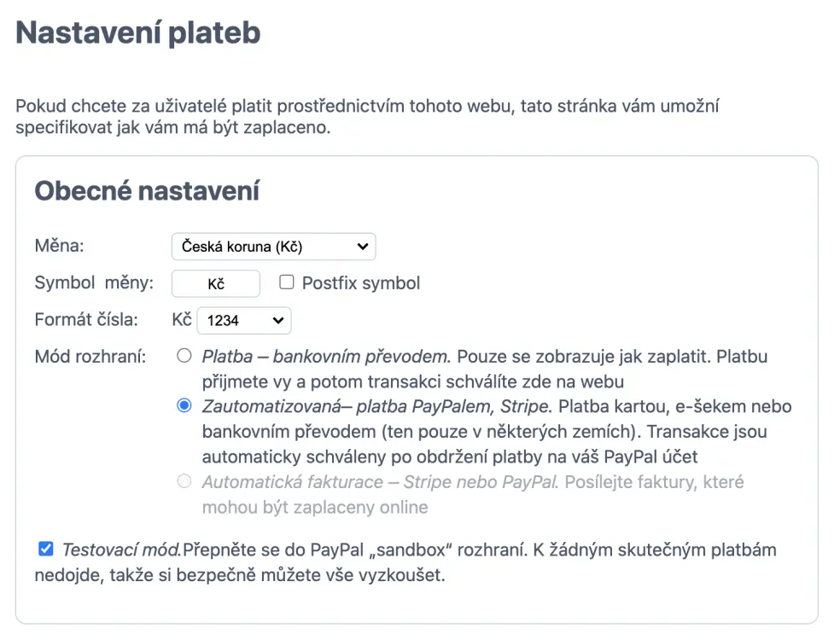Click the Obecné nastavení section heading

click(150, 190)
